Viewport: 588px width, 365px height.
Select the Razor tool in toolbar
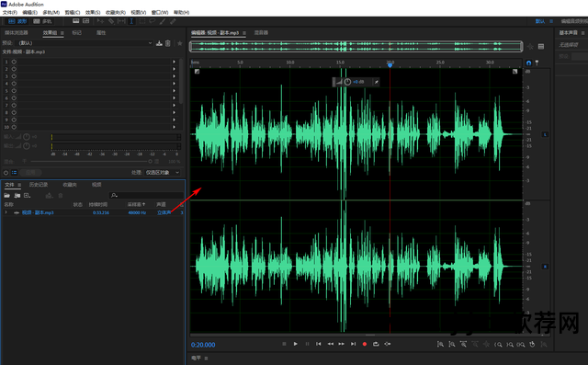coord(111,21)
